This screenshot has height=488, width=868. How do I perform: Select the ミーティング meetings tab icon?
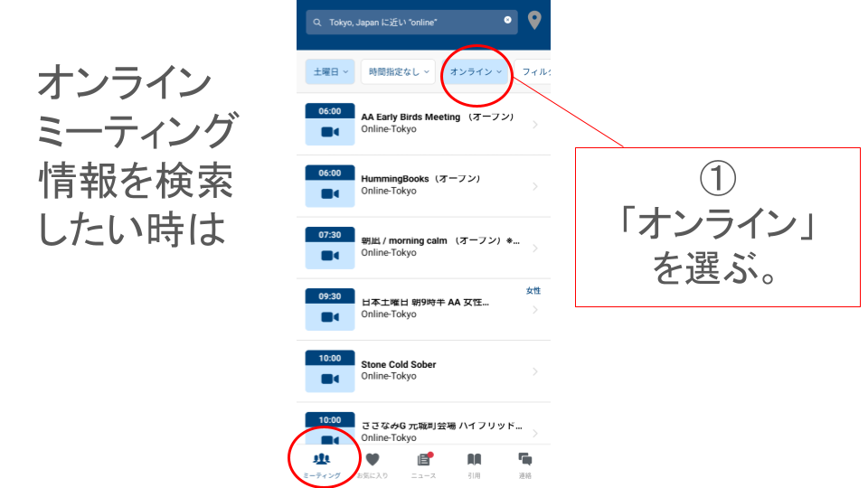[322, 461]
